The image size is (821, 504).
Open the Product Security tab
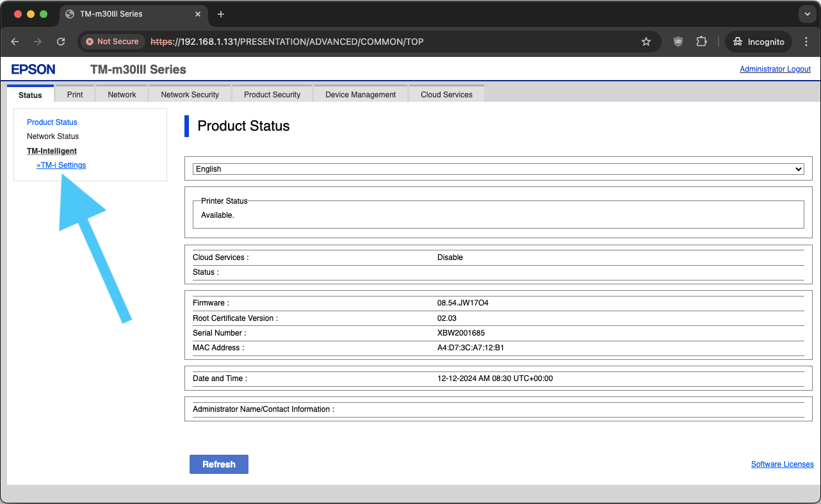(x=272, y=94)
